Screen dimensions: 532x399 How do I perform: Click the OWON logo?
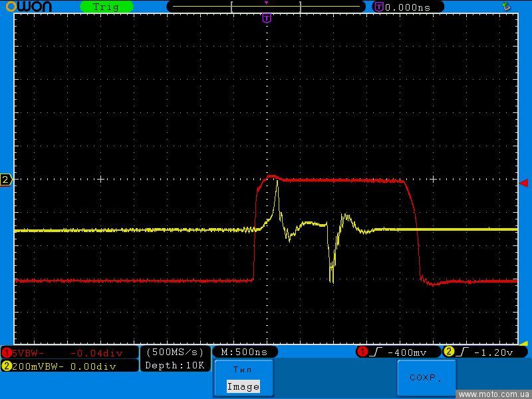pos(31,7)
